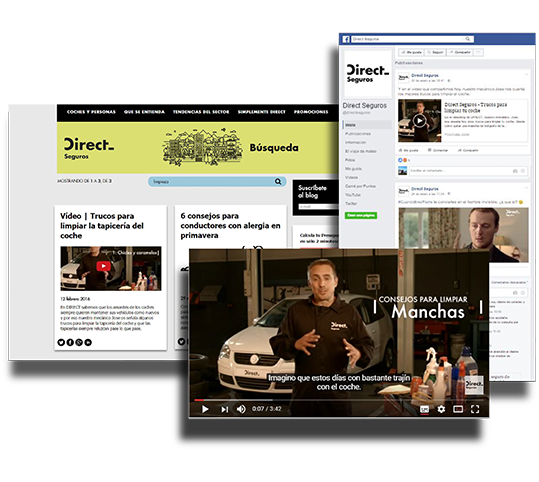Image resolution: width=539 pixels, height=482 pixels.
Task: Select Me gusta in the Facebook sidebar
Action: pos(353,169)
